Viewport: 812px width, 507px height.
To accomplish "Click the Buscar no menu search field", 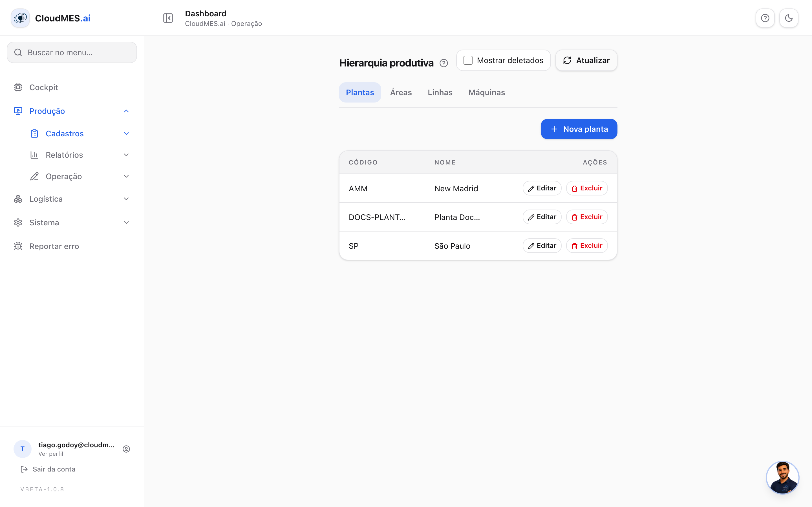I will click(x=72, y=52).
